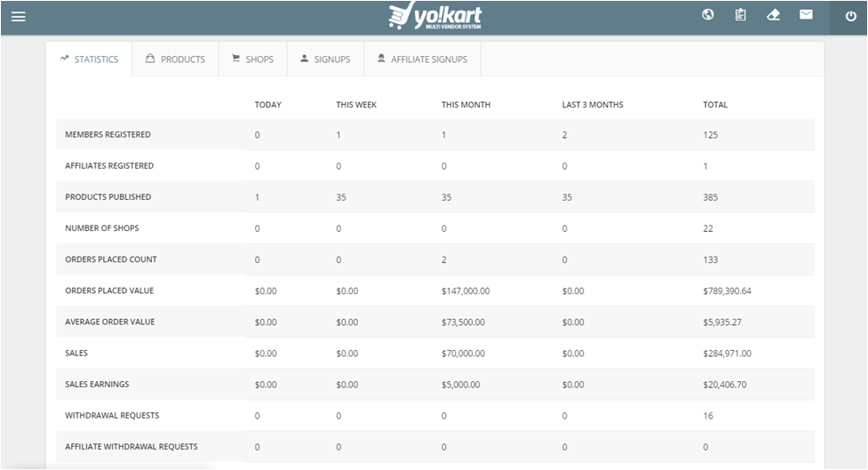868x470 pixels.
Task: Click the LAST 3 MONTHS column header
Action: click(x=593, y=105)
